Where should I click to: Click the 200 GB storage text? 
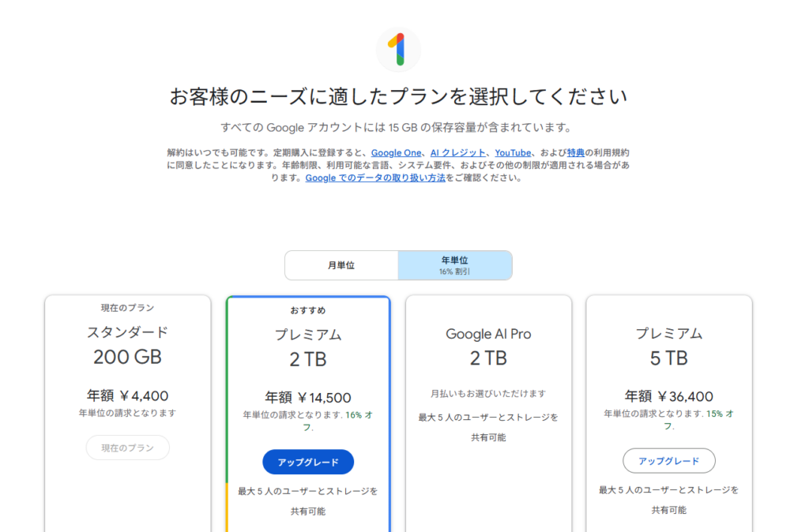pyautogui.click(x=127, y=357)
